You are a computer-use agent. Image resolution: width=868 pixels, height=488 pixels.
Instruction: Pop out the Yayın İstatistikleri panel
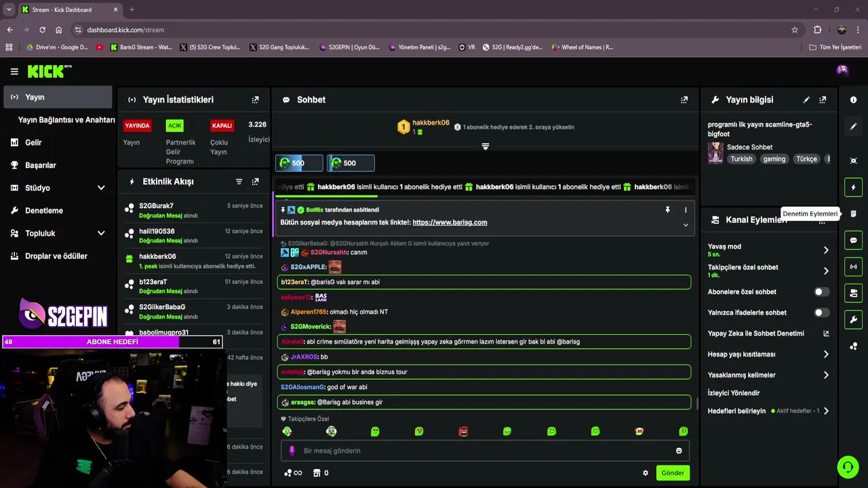(x=255, y=100)
